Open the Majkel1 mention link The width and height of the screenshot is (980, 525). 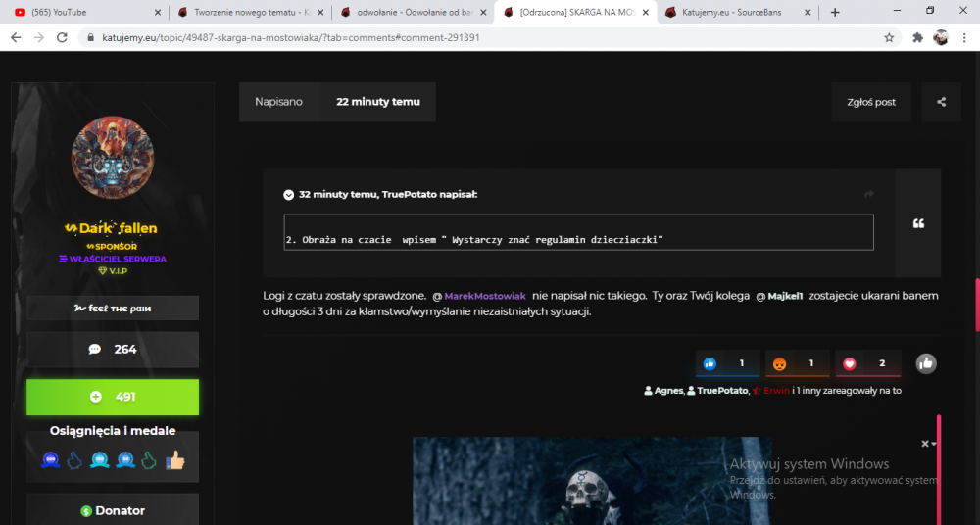(786, 296)
